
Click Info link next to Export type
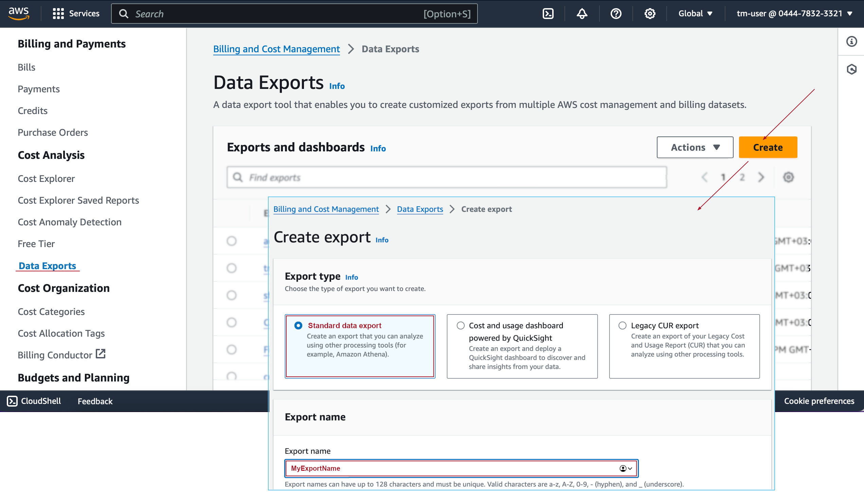tap(352, 277)
